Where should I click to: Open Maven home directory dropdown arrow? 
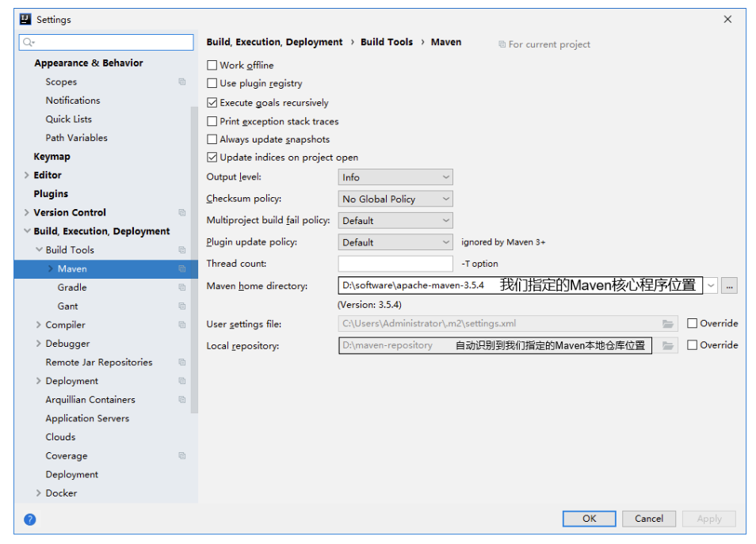[x=711, y=285]
